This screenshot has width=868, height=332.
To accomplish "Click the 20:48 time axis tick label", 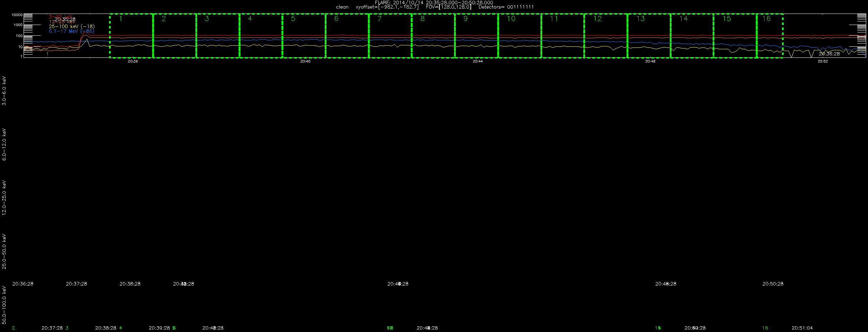I will [x=650, y=61].
